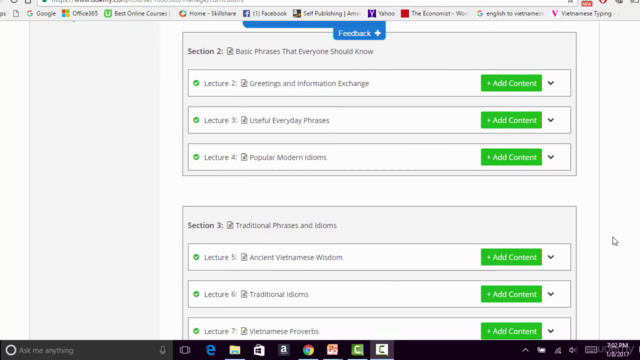Click lecture title Ancient Vietnamese Wisdom
This screenshot has height=360, width=640.
tap(296, 258)
